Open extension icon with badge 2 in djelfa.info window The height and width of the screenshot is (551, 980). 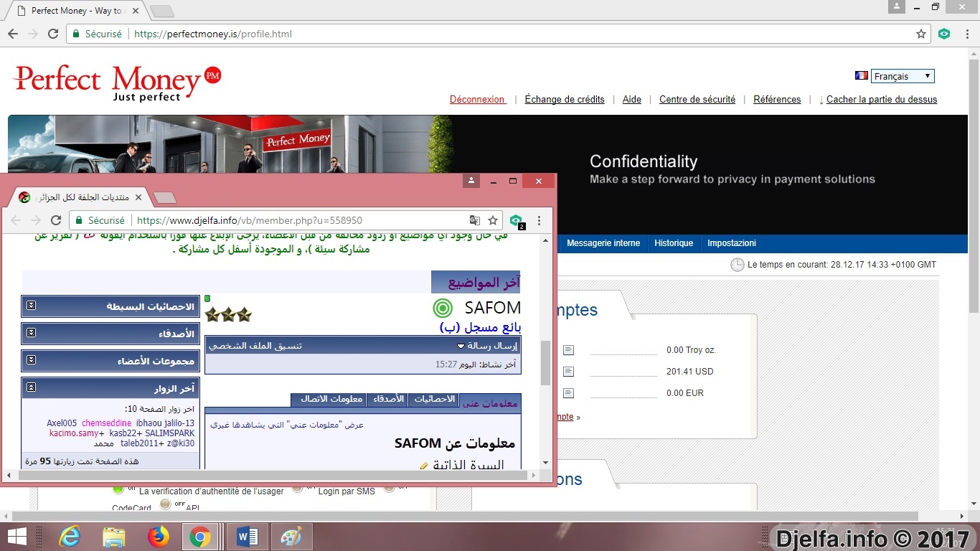[x=517, y=222]
